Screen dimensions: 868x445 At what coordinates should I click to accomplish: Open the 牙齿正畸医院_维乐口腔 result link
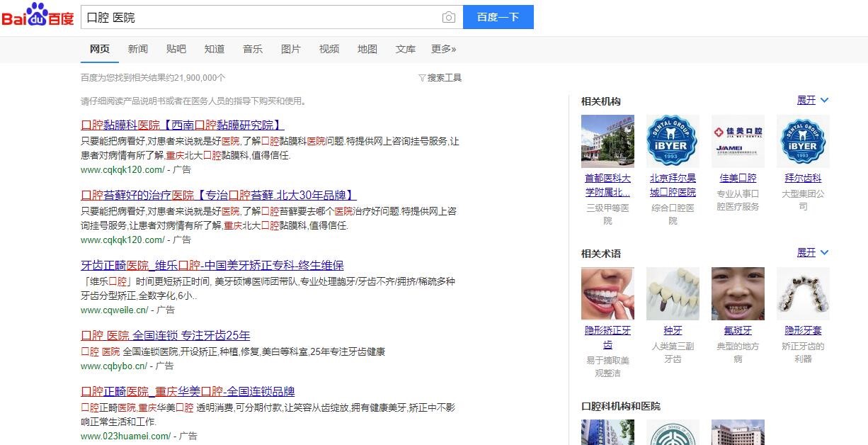212,265
